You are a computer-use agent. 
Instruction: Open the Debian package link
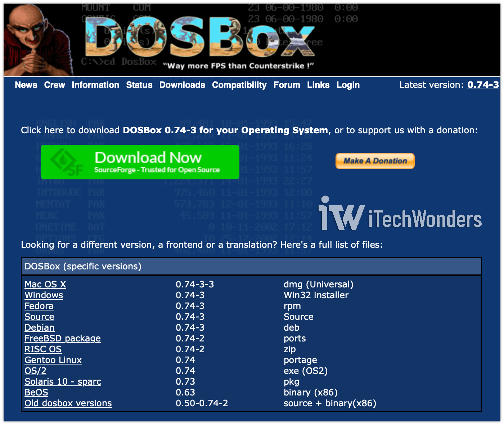[x=40, y=327]
